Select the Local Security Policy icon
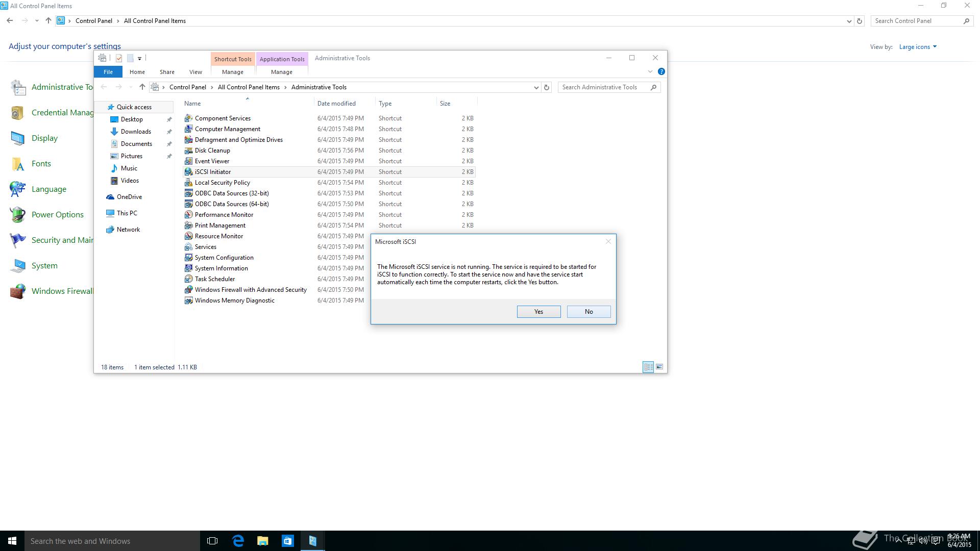980x551 pixels. point(188,183)
